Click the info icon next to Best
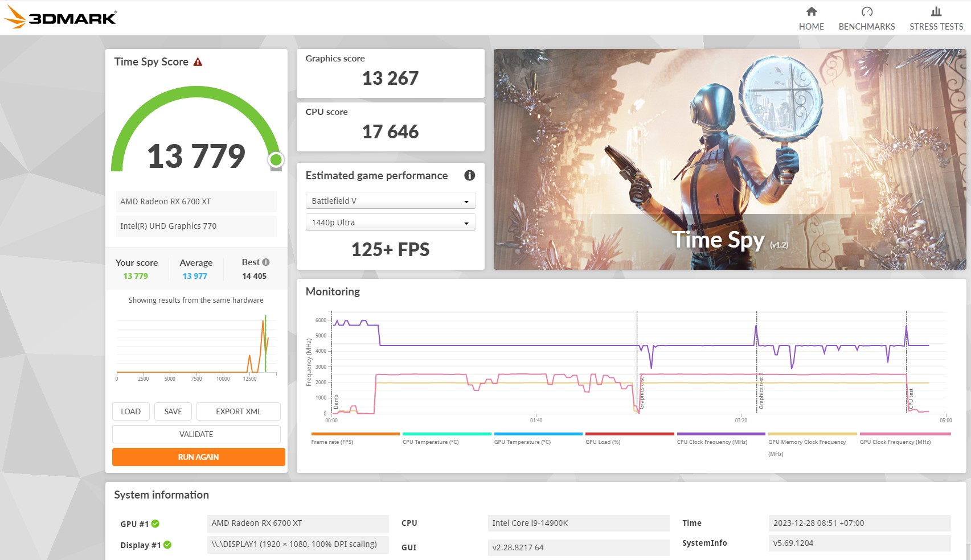The width and height of the screenshot is (971, 560). click(x=266, y=262)
